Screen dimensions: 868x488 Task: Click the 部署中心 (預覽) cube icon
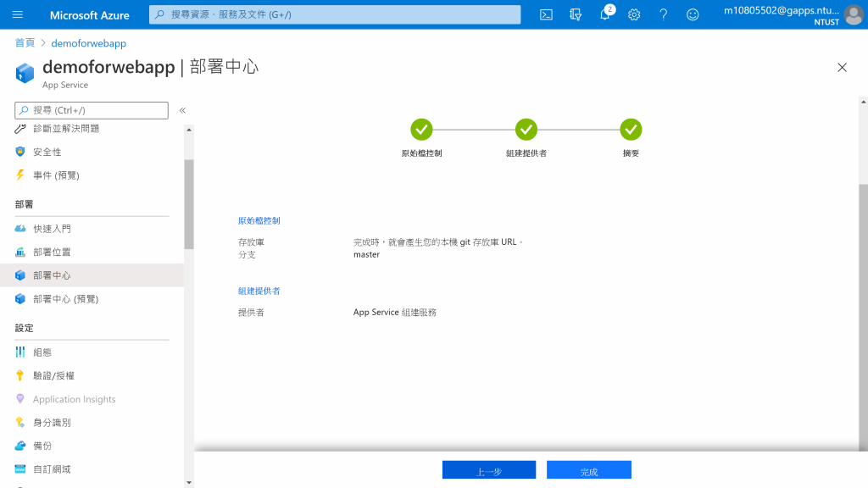click(x=20, y=299)
